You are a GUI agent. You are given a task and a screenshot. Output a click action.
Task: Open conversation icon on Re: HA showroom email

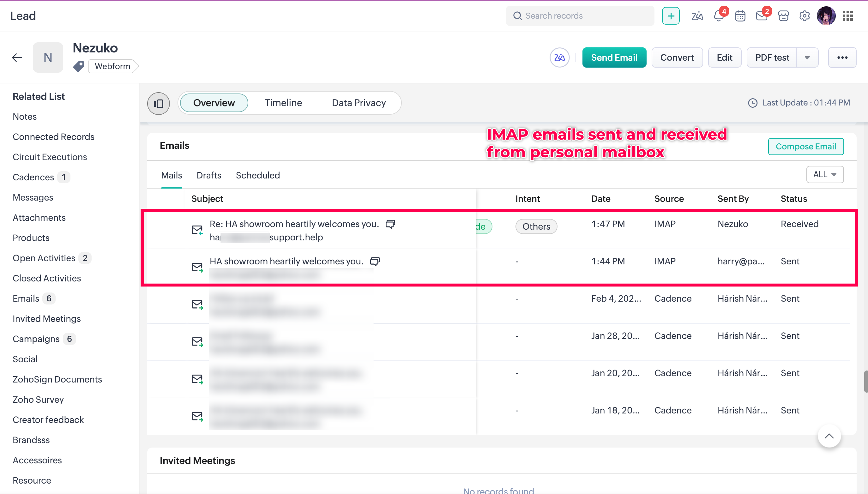click(x=390, y=224)
